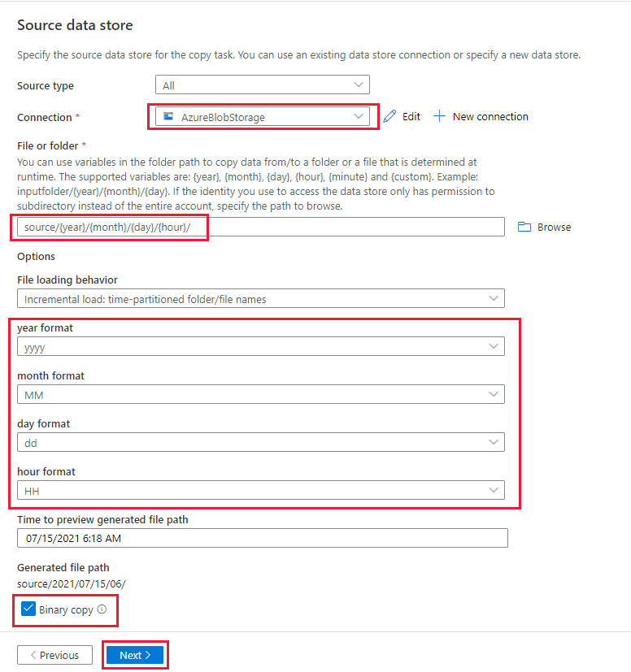Open the year format dropdown
The width and height of the screenshot is (631, 672).
260,345
